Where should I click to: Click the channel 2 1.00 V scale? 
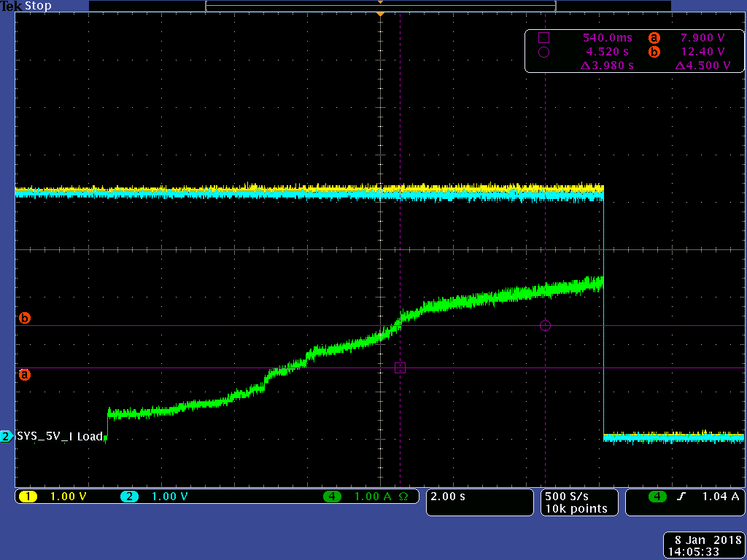(169, 497)
